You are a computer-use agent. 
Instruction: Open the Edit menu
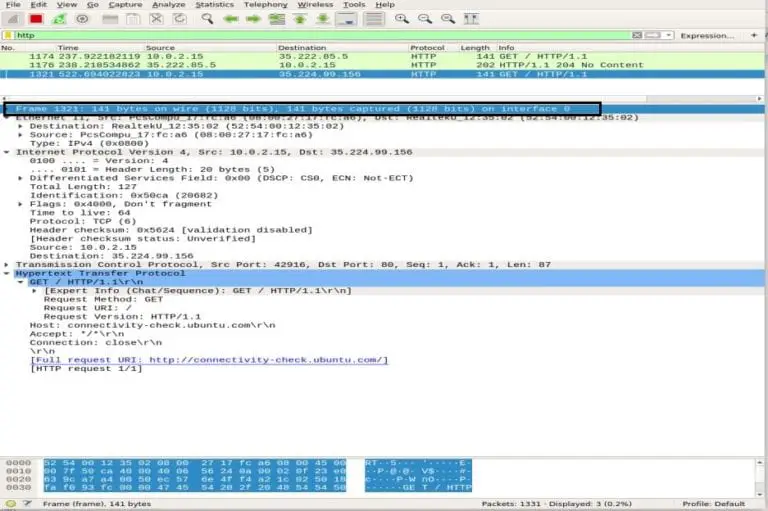click(x=39, y=4)
